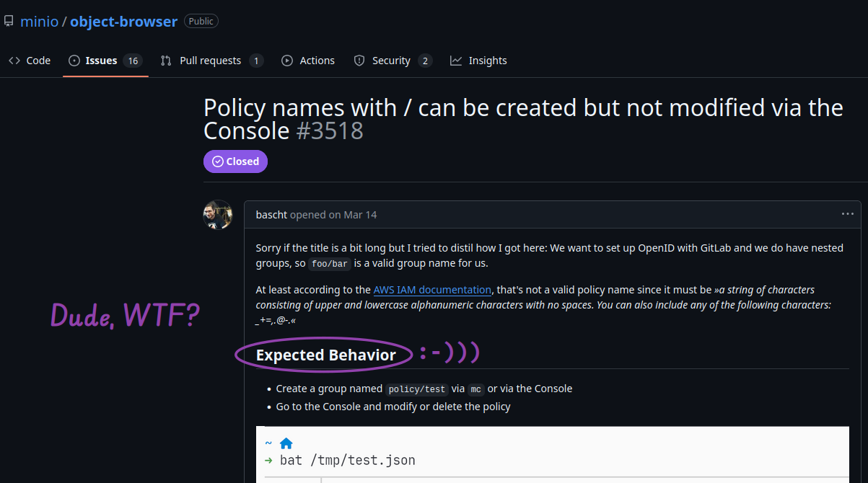Click the purple Closed status badge
This screenshot has width=868, height=483.
[x=235, y=161]
